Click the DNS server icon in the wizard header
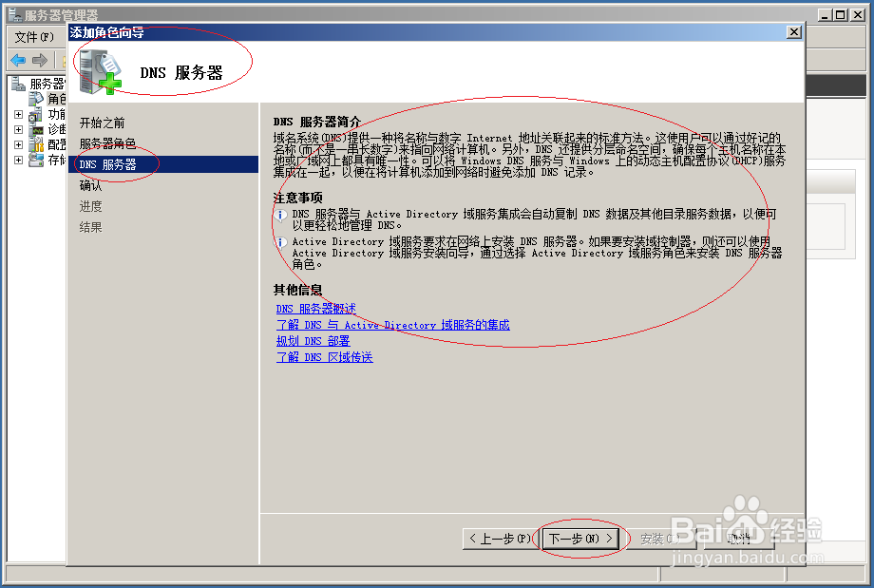874x588 pixels. [x=100, y=68]
